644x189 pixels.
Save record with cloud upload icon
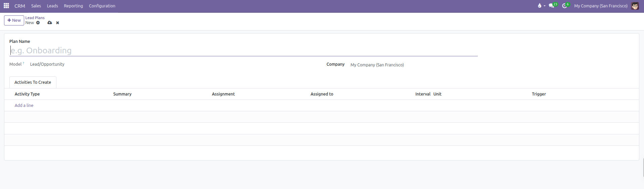[50, 23]
